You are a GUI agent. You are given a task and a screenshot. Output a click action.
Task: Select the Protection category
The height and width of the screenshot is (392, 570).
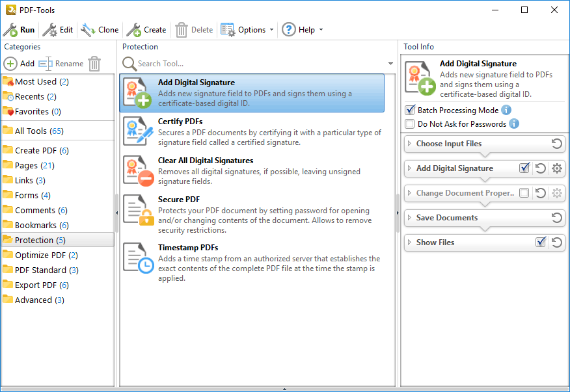click(x=57, y=240)
